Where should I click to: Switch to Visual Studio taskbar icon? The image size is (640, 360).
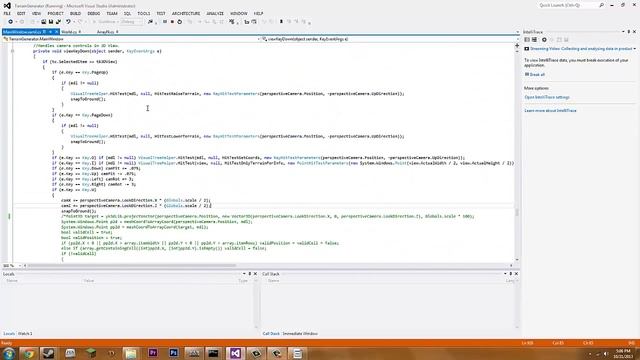coord(235,353)
